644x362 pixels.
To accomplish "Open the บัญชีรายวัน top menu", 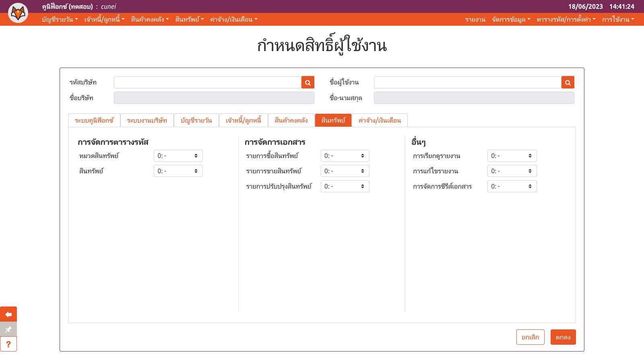I will pos(60,19).
